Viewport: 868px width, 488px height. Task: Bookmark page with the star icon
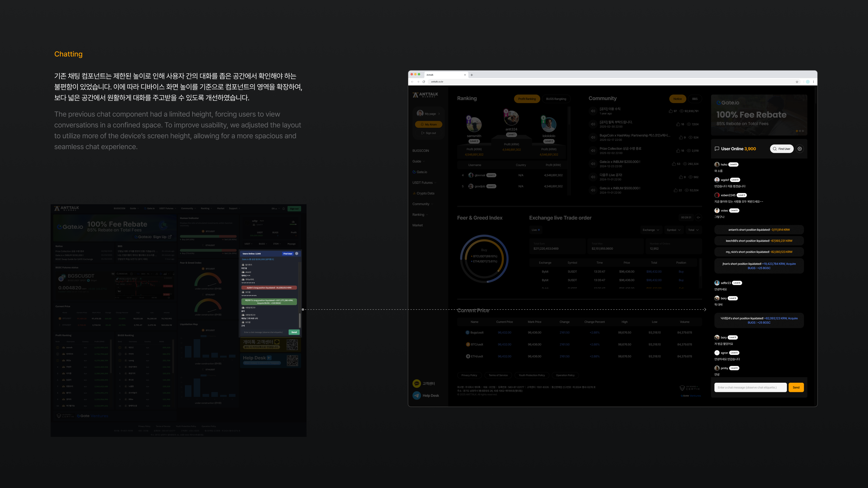[x=797, y=82]
